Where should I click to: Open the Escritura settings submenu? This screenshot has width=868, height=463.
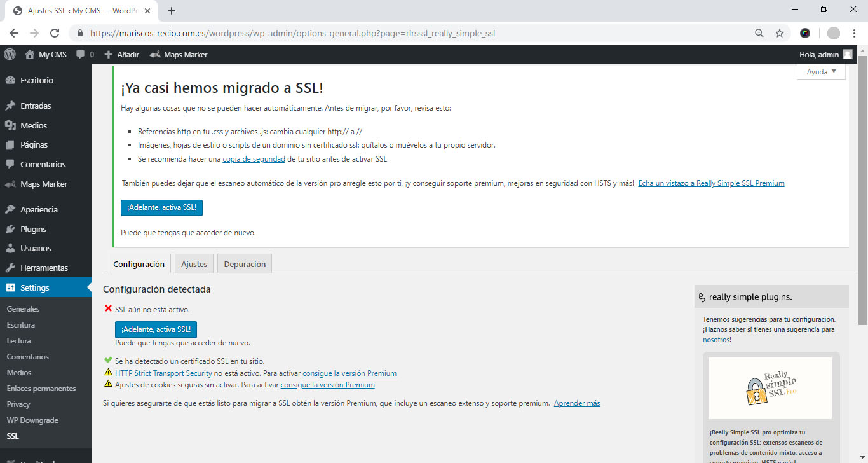(x=21, y=325)
